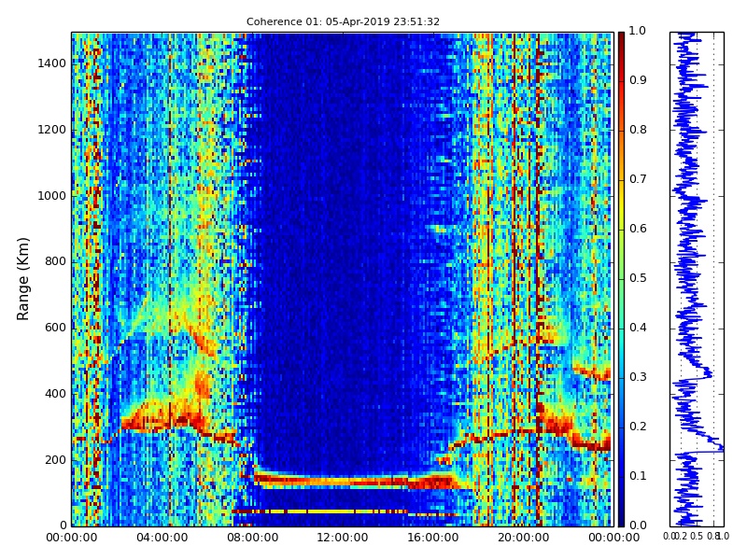
Task: Click the dark blue bottom of the colorbar
Action: pos(621,517)
